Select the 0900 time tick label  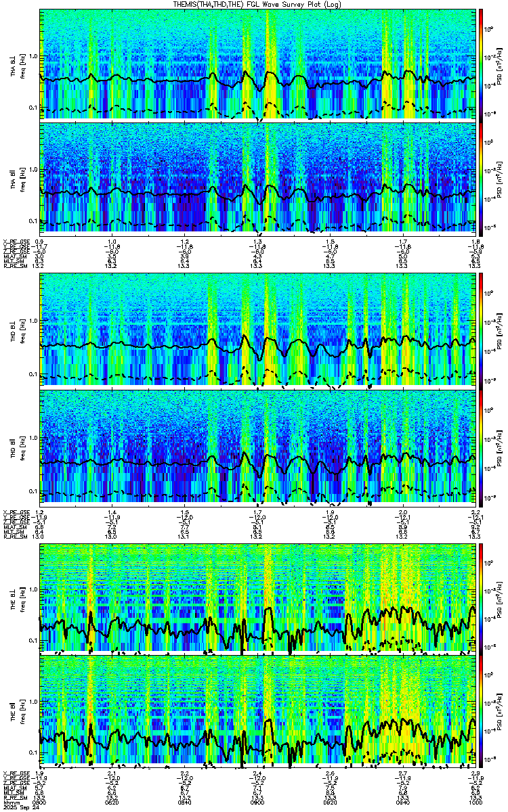click(257, 803)
